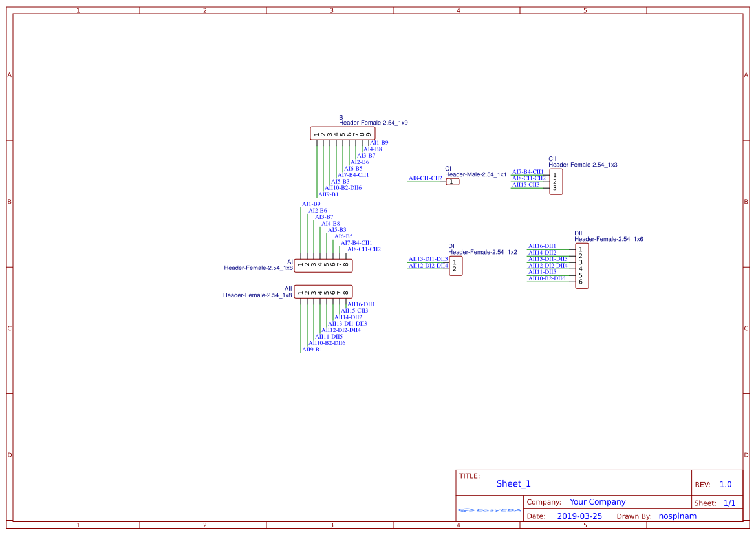Select the CI Header-Male-2.54_1x1 component

(453, 182)
